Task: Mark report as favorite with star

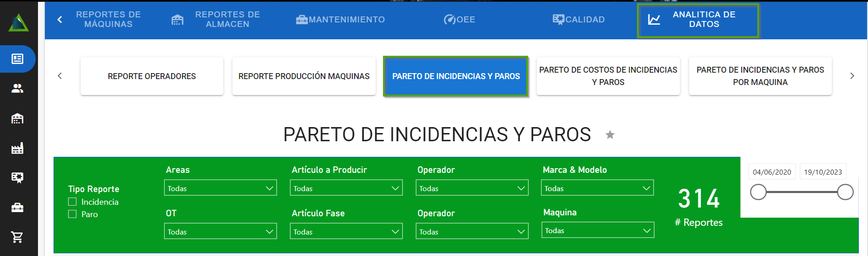Action: 609,135
